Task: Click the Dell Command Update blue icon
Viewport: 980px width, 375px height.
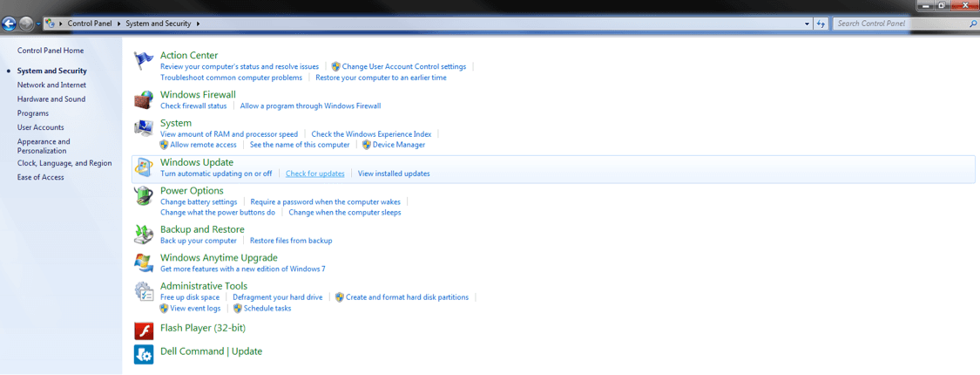Action: click(144, 354)
